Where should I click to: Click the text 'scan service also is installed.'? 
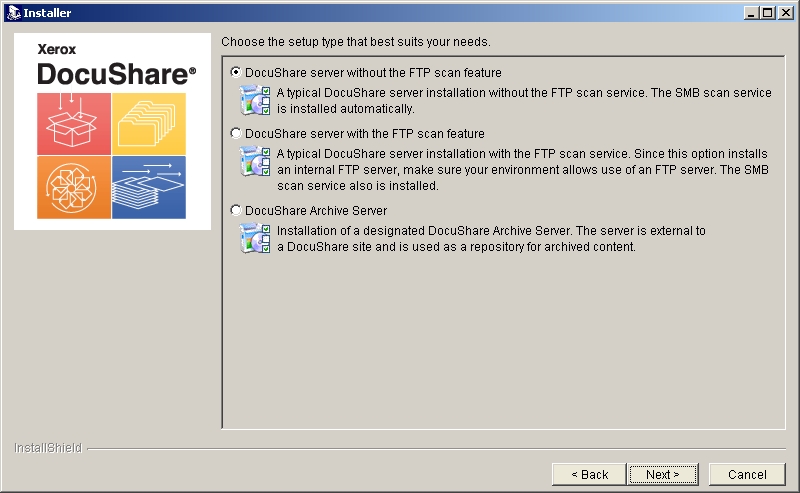(358, 186)
